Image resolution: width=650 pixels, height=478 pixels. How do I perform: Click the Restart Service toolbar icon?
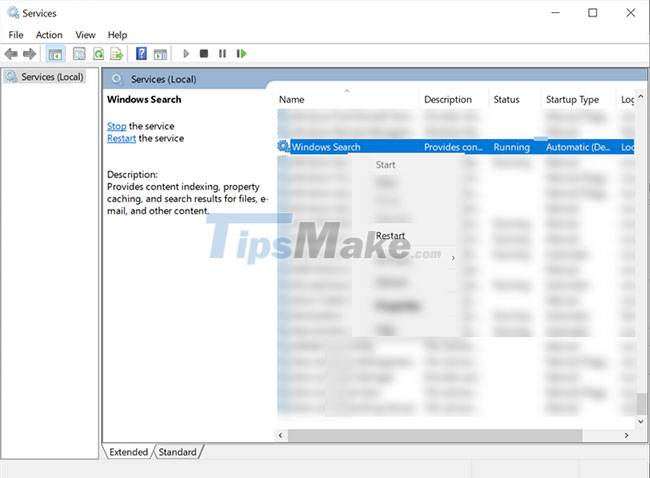[x=241, y=53]
